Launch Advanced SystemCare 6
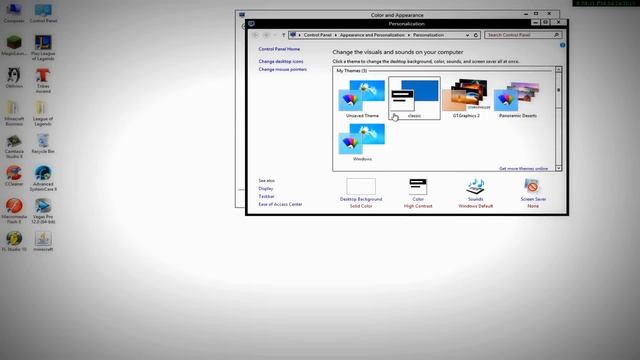The width and height of the screenshot is (640, 360). pos(43,178)
